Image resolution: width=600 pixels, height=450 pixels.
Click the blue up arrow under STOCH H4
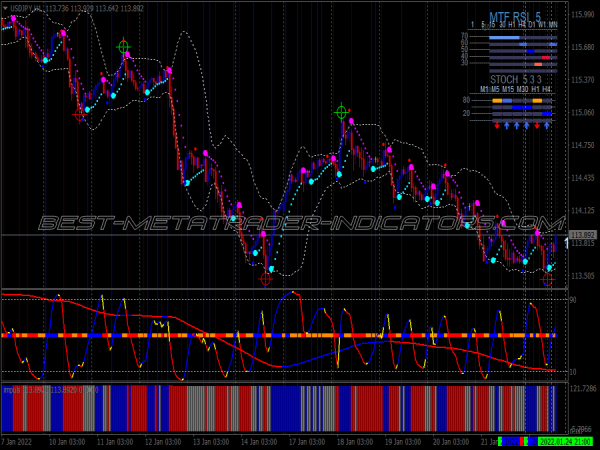pyautogui.click(x=547, y=125)
